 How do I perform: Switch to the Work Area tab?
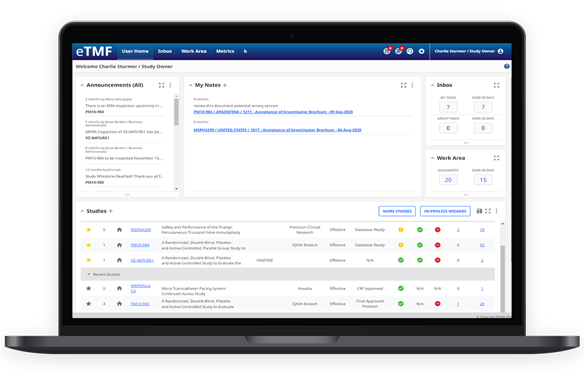pos(194,51)
